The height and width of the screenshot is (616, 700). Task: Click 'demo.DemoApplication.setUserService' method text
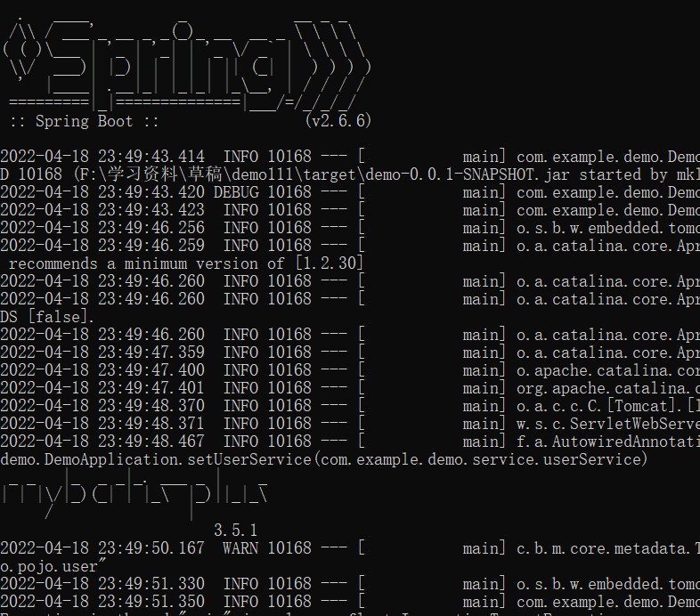point(156,459)
